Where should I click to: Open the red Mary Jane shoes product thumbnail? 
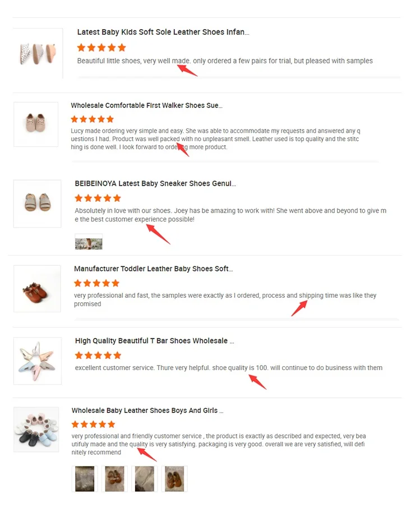coord(37,289)
